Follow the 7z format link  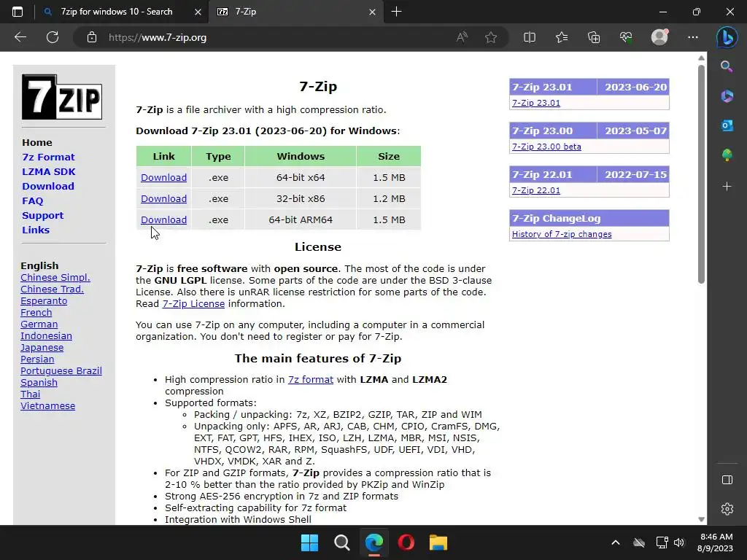coord(311,379)
